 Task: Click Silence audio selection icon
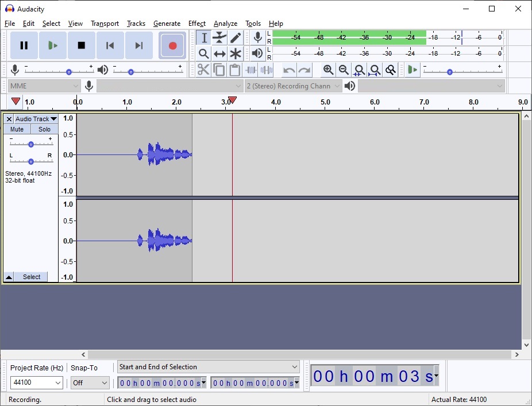click(267, 70)
